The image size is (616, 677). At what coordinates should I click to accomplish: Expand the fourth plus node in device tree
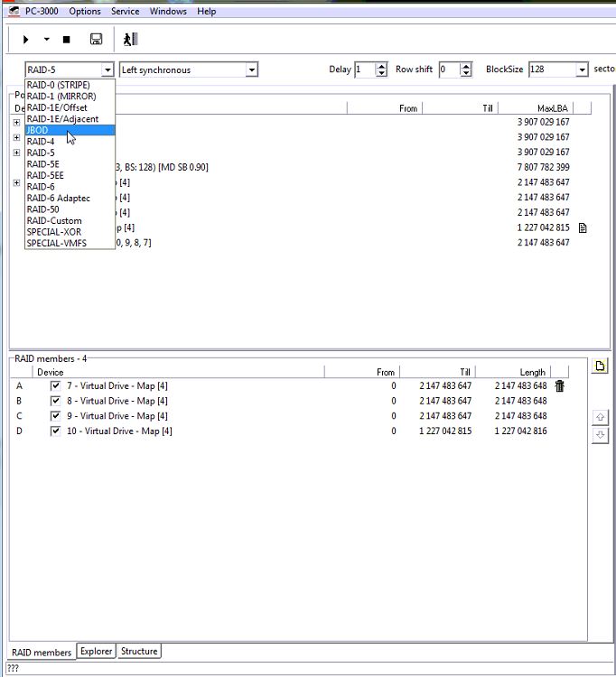[16, 183]
